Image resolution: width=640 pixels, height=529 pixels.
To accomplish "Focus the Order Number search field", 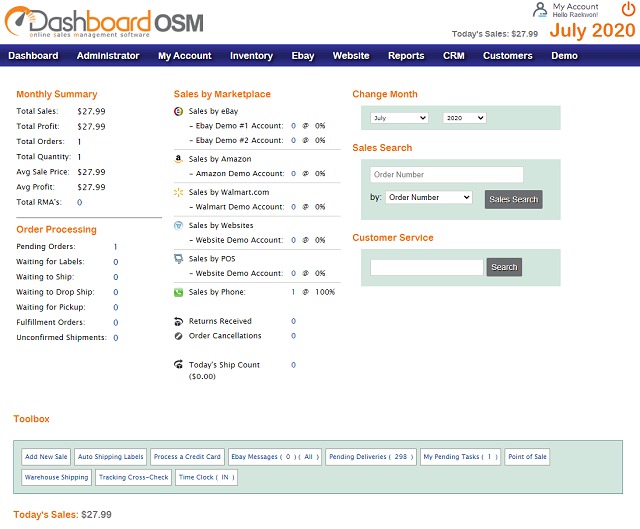I will [447, 175].
